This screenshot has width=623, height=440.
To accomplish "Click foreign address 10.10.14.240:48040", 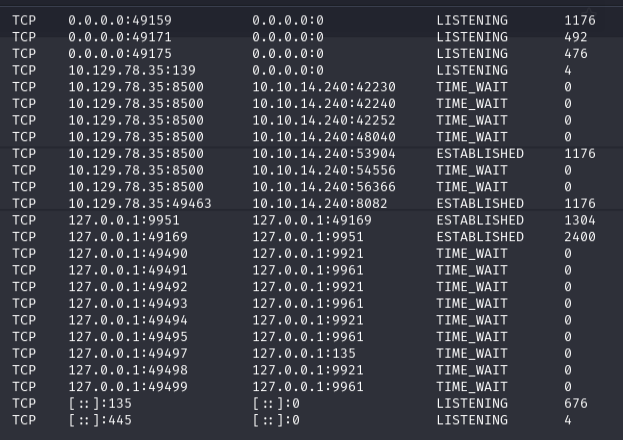I will coord(309,137).
